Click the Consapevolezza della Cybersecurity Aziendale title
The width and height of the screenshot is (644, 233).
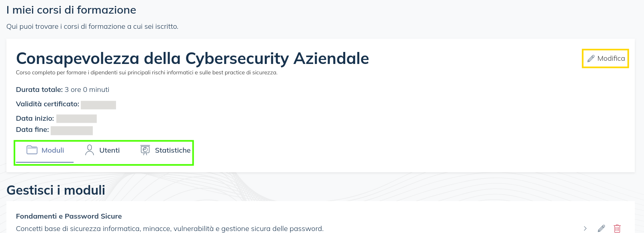(192, 58)
